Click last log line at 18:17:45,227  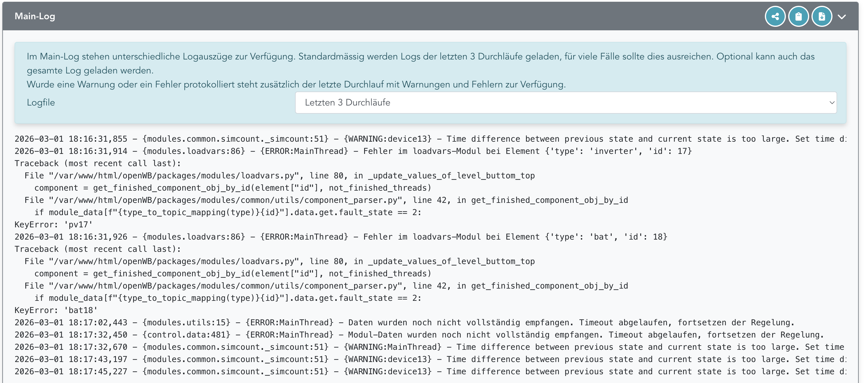430,372
